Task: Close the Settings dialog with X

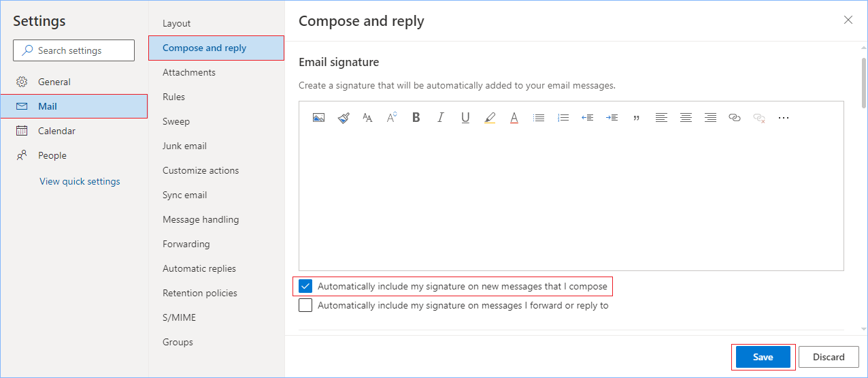Action: point(848,20)
